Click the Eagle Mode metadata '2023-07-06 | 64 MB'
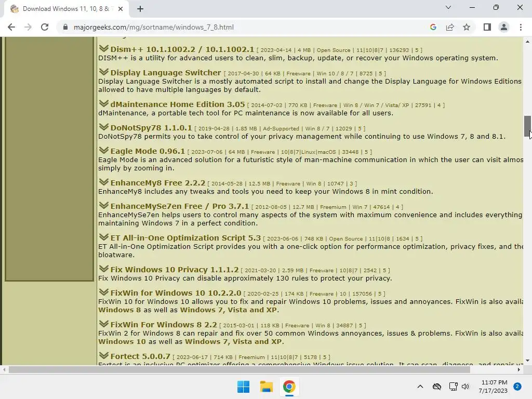This screenshot has width=532, height=399. (218, 152)
